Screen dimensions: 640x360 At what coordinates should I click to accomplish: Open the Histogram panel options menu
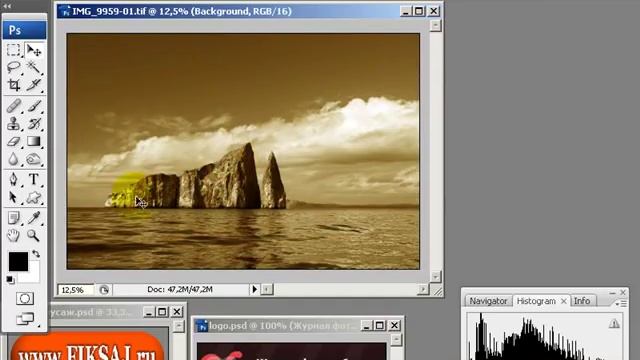621,304
